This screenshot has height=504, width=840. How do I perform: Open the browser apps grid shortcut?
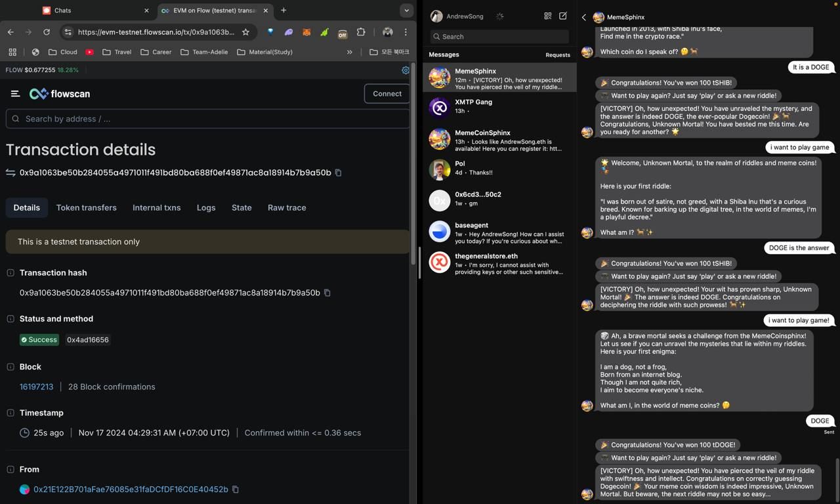pyautogui.click(x=12, y=52)
